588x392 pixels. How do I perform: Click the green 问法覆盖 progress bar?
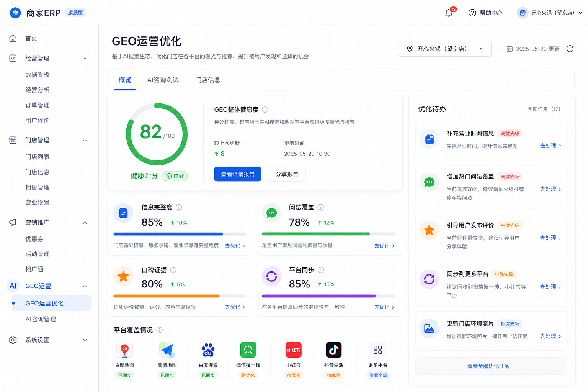pyautogui.click(x=328, y=234)
